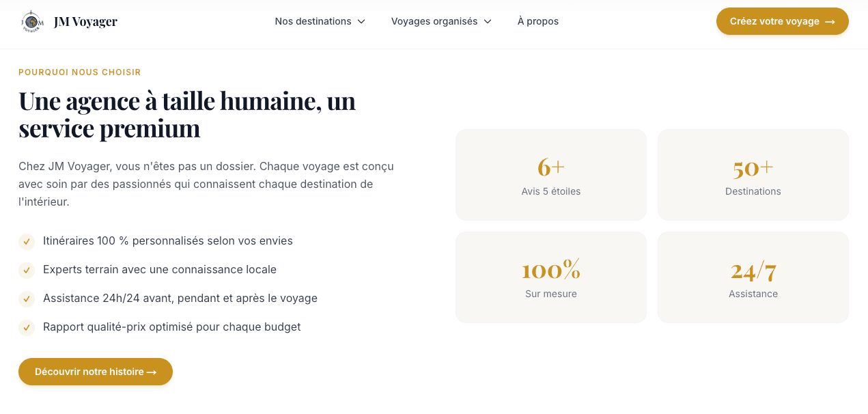
Task: Click the arrow in 'Découvrir notre histoire' button
Action: (152, 372)
